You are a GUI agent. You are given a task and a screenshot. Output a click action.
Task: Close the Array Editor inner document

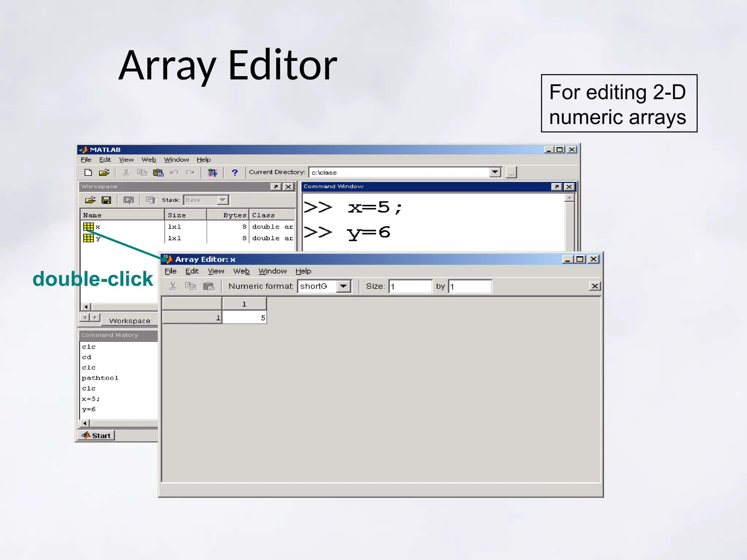click(x=595, y=286)
